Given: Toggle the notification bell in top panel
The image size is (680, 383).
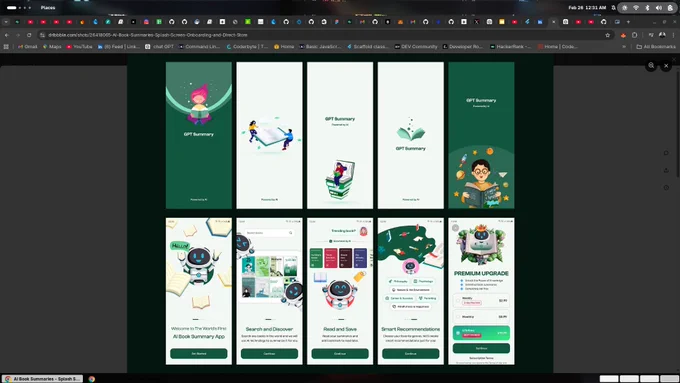Looking at the screenshot, I should point(613,7).
